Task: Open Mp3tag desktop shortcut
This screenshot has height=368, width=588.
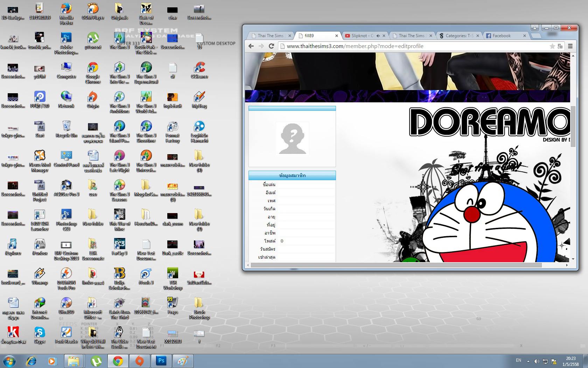Action: pos(199,100)
